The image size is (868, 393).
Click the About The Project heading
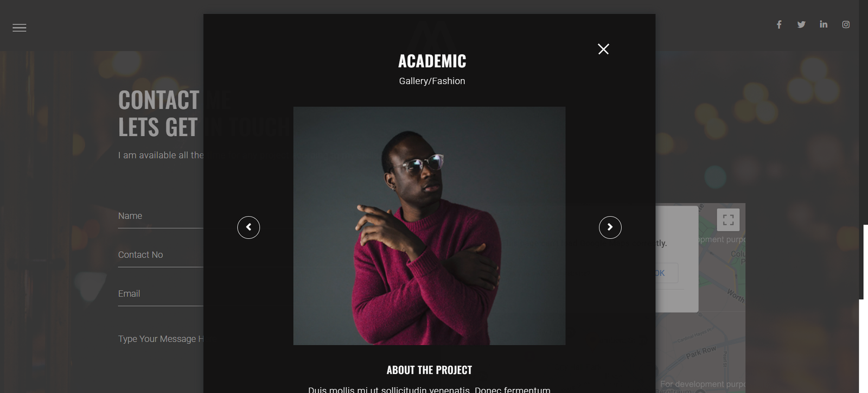point(429,370)
